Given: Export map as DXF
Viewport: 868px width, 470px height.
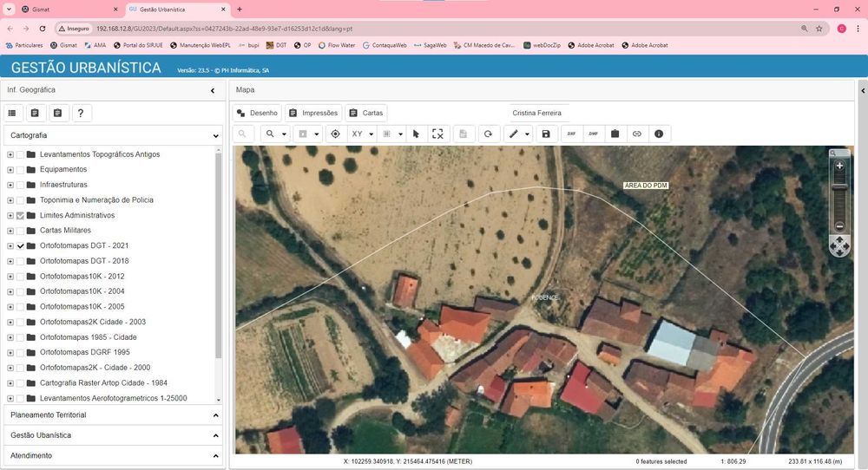Looking at the screenshot, I should click(x=571, y=134).
